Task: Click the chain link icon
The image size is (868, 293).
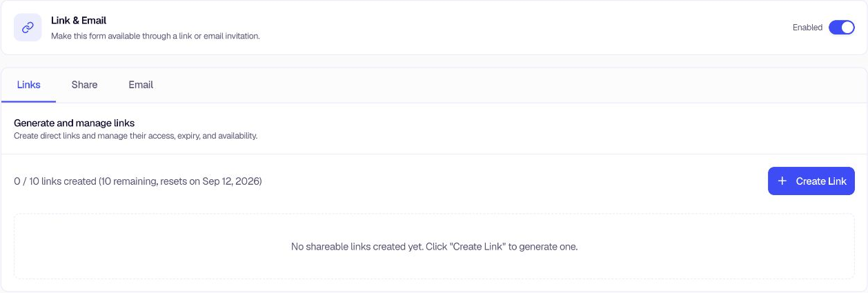Action: [28, 28]
